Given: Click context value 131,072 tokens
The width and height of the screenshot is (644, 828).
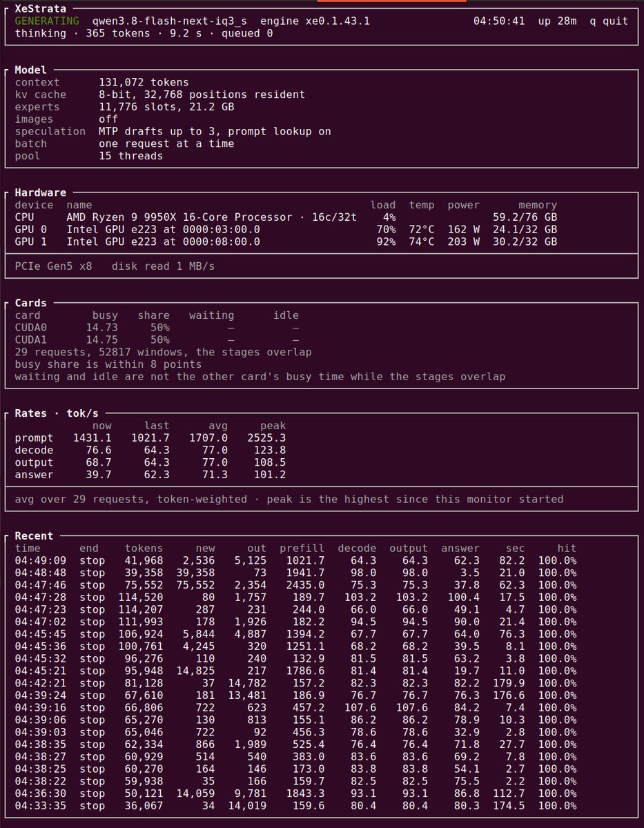Looking at the screenshot, I should (144, 82).
